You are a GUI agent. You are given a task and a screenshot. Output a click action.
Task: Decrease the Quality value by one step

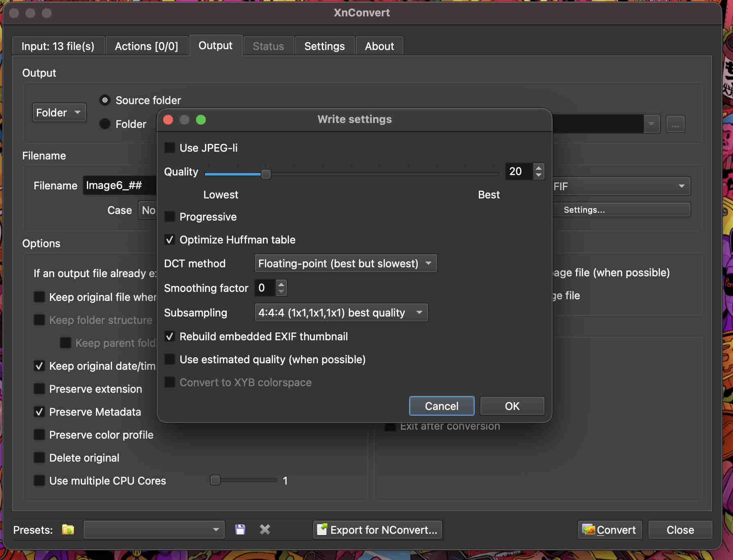[x=539, y=175]
